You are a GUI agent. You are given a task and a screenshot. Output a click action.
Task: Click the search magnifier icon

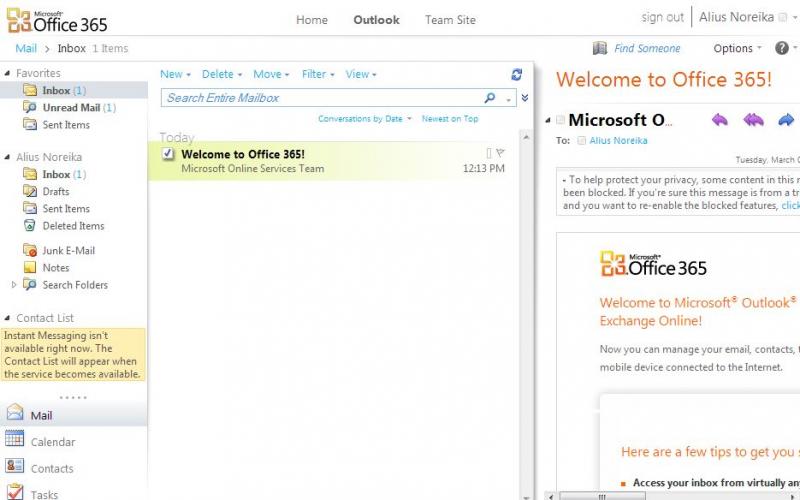click(490, 97)
